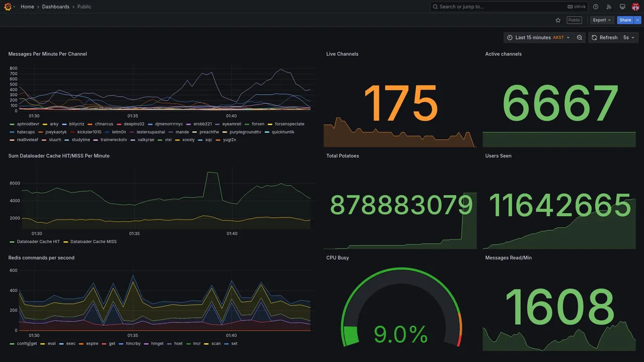Click color swatch beside arky legend

(x=45, y=124)
